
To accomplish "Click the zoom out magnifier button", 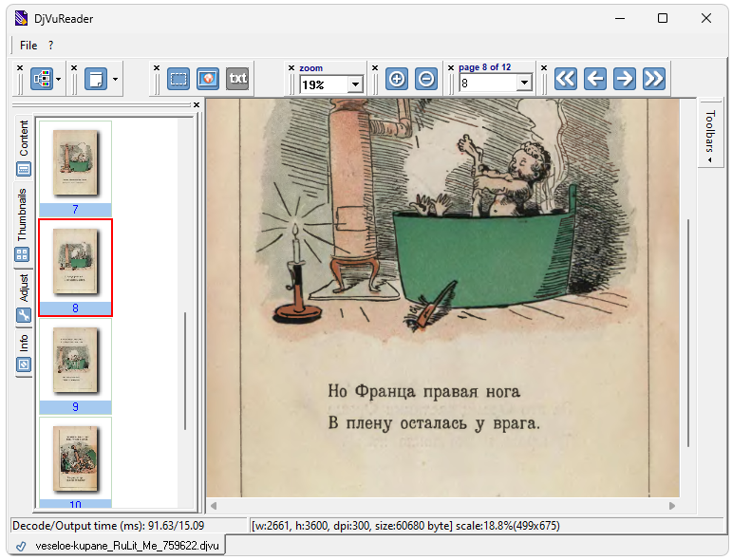I will coord(426,79).
